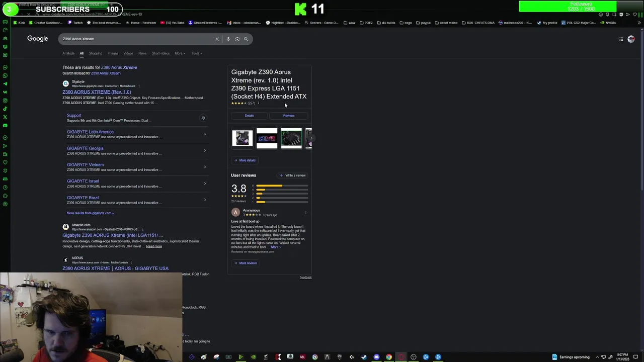Open second AORUS product thumbnail
Image resolution: width=644 pixels, height=362 pixels.
point(267,138)
